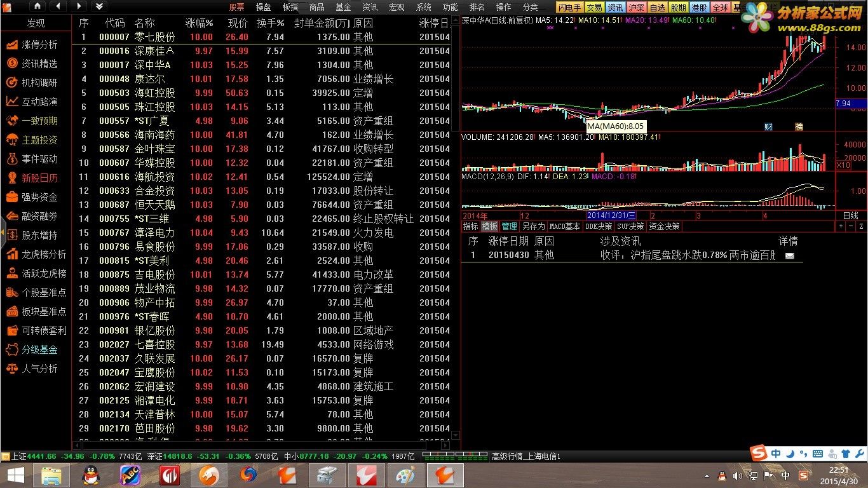Screen dimensions: 868x488
Task: Open 资讯精选 sidebar item
Action: click(x=32, y=64)
